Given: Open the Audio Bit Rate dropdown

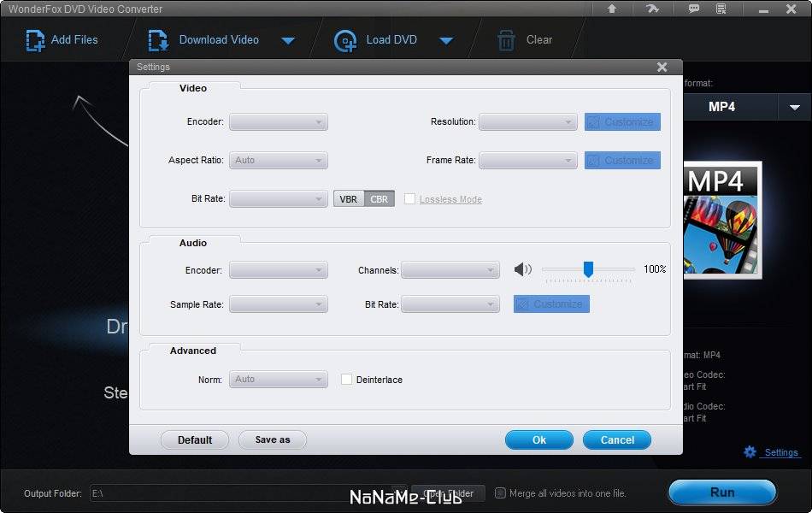Looking at the screenshot, I should 450,304.
